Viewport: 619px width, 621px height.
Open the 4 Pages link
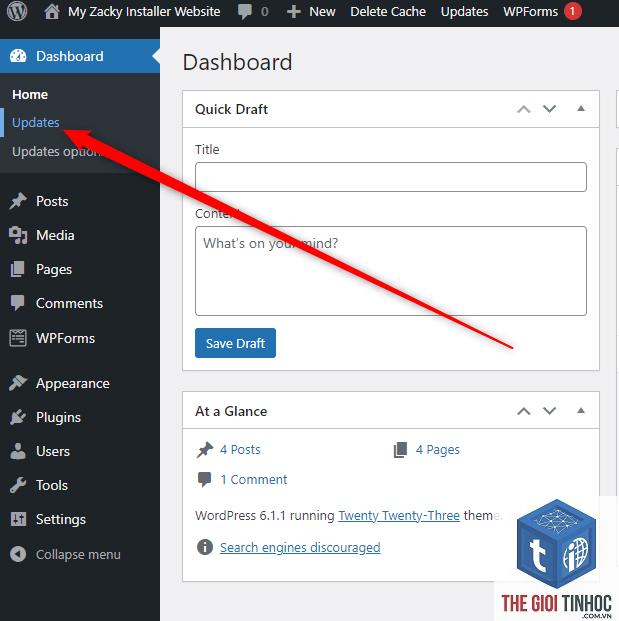(438, 450)
